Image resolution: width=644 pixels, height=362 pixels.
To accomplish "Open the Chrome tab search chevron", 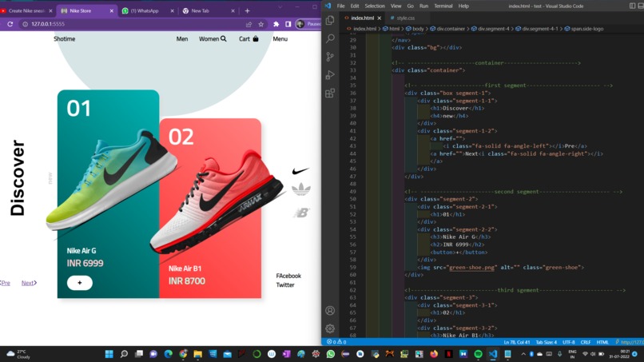I will 280,7.
